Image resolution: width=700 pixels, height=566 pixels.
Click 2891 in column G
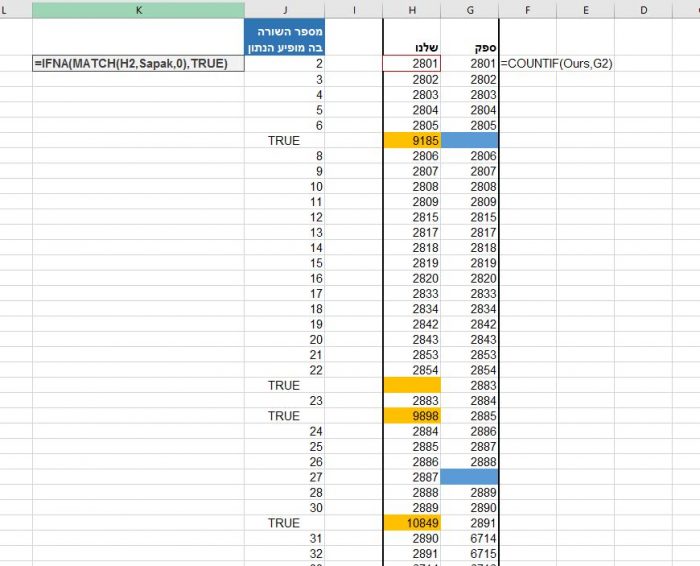470,523
